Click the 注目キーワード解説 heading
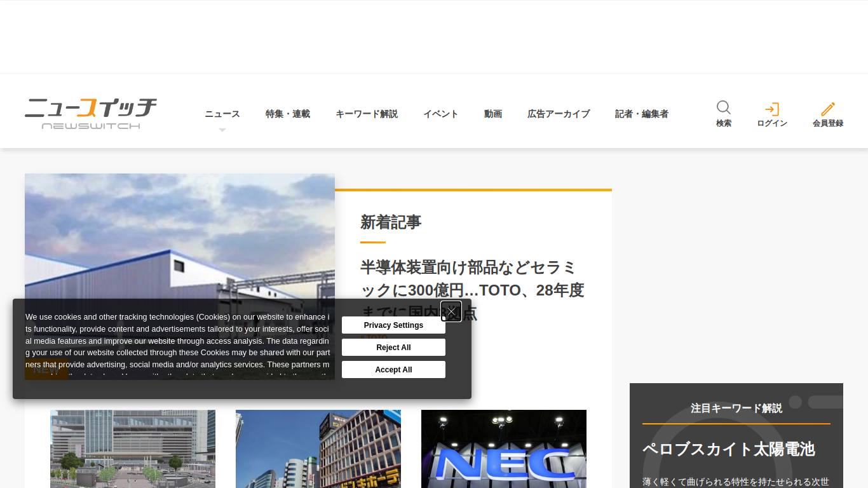This screenshot has width=868, height=488. [736, 408]
